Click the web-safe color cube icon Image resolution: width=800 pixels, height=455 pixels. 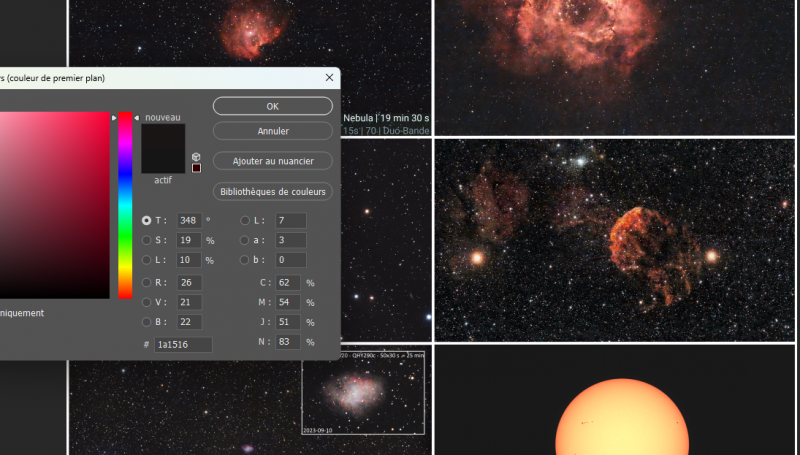(196, 157)
